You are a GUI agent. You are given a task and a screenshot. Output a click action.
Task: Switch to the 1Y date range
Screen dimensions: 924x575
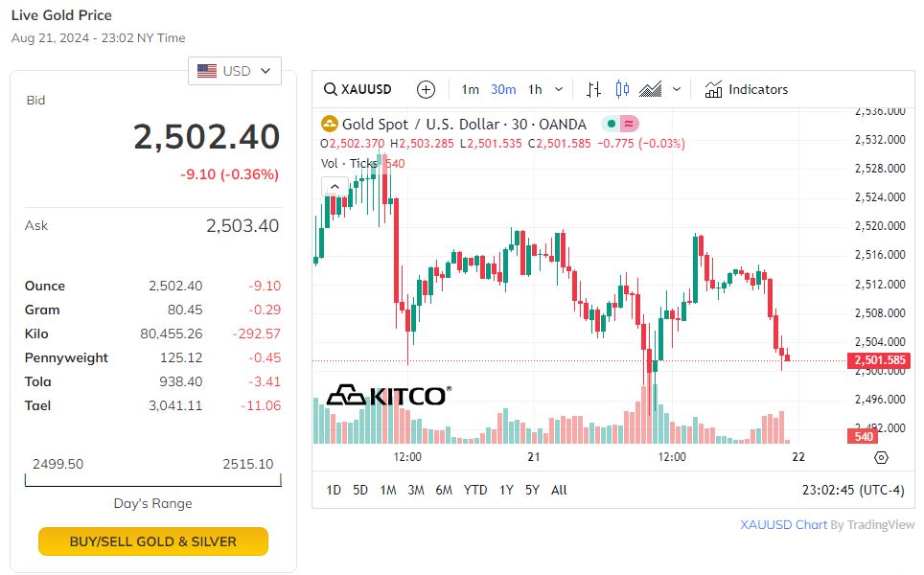pos(506,490)
